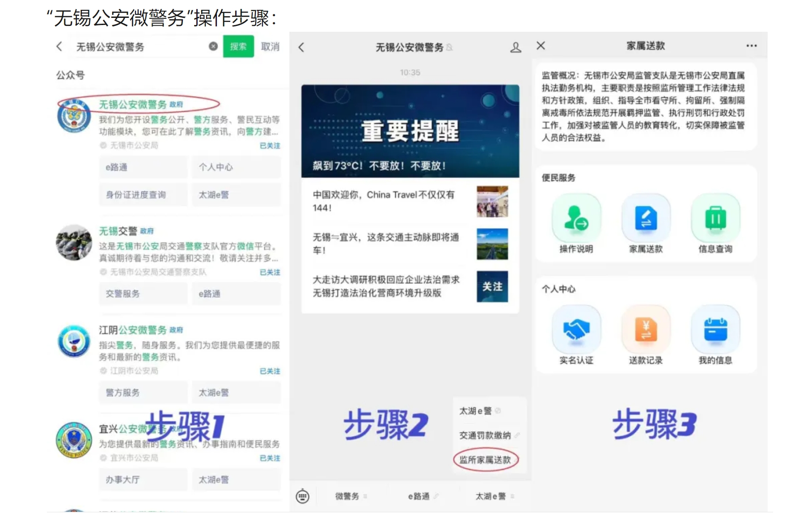Tap the 监管概况 description text
The height and width of the screenshot is (515, 812).
point(643,106)
